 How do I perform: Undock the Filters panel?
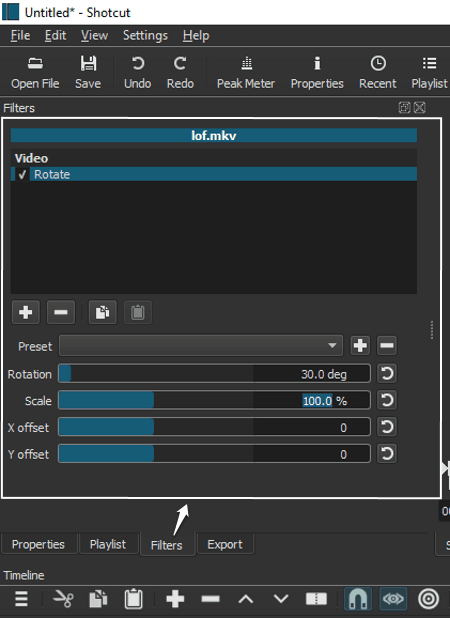(404, 108)
